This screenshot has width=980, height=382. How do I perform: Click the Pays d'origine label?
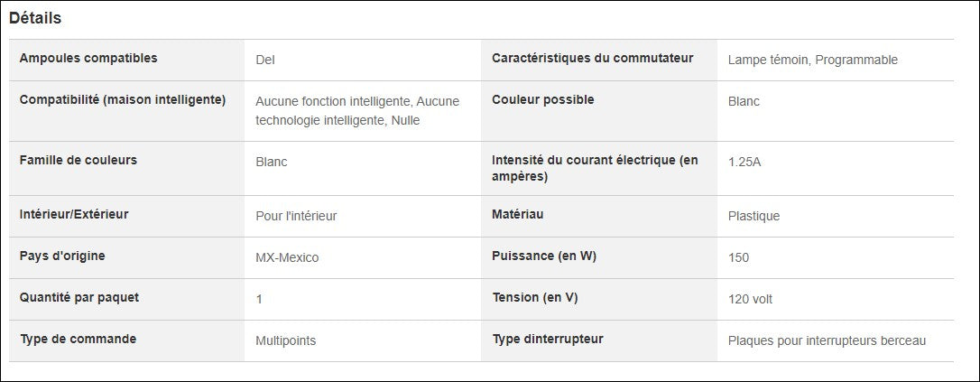click(x=62, y=256)
